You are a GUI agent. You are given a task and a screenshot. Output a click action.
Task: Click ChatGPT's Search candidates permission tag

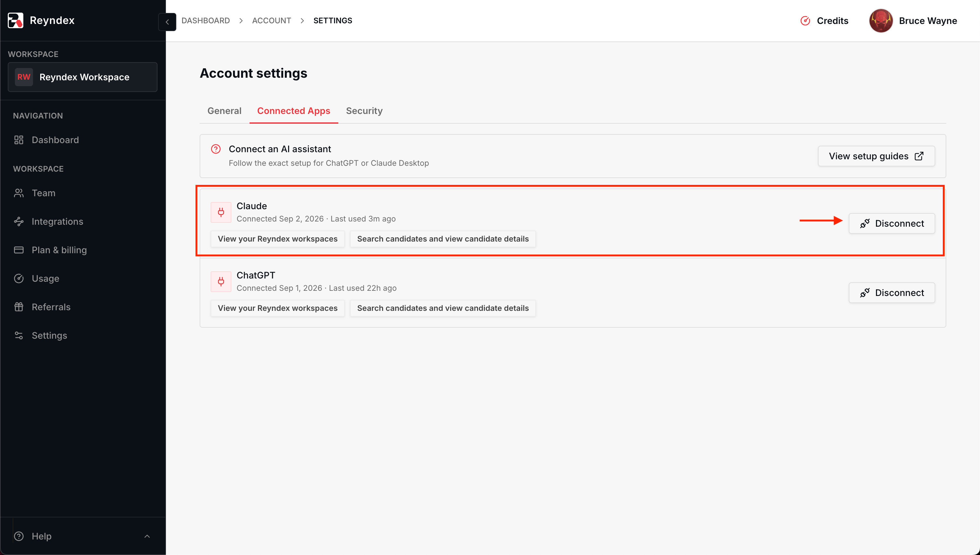[443, 308]
